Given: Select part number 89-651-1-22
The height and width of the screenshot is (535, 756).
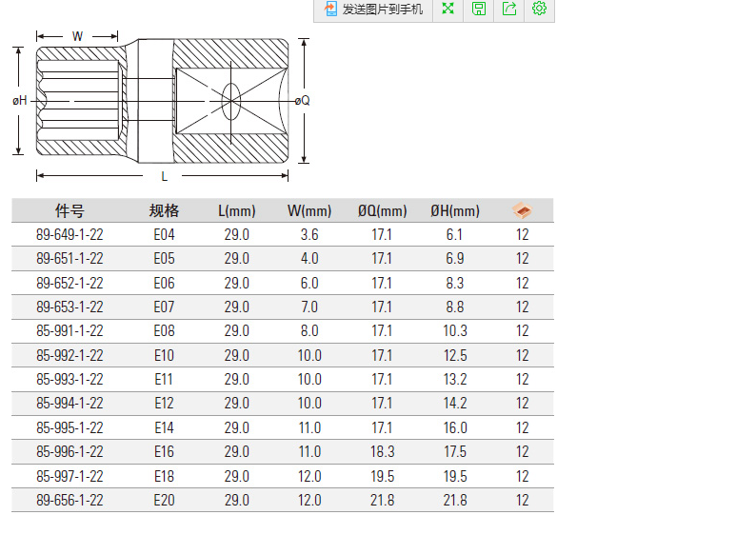Looking at the screenshot, I should click(x=70, y=259).
